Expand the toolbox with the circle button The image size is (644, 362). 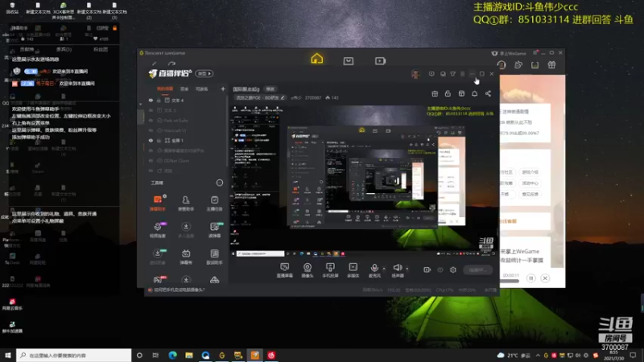point(219,183)
